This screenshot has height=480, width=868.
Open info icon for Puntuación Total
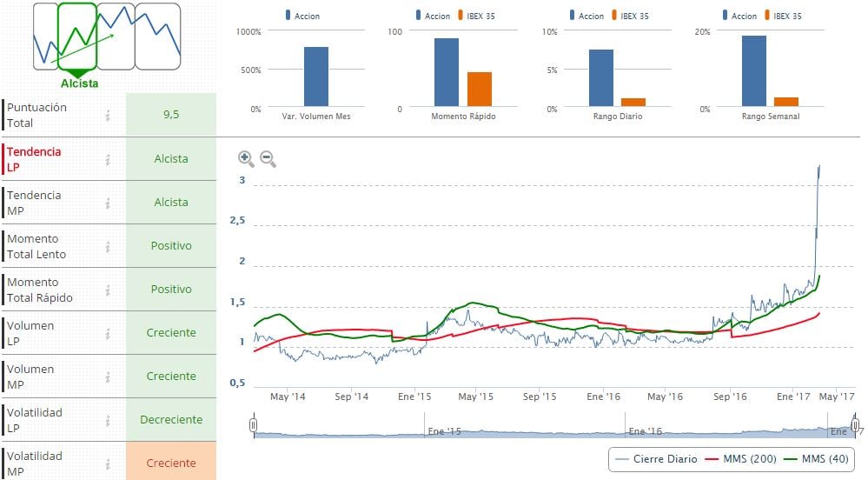click(x=108, y=116)
